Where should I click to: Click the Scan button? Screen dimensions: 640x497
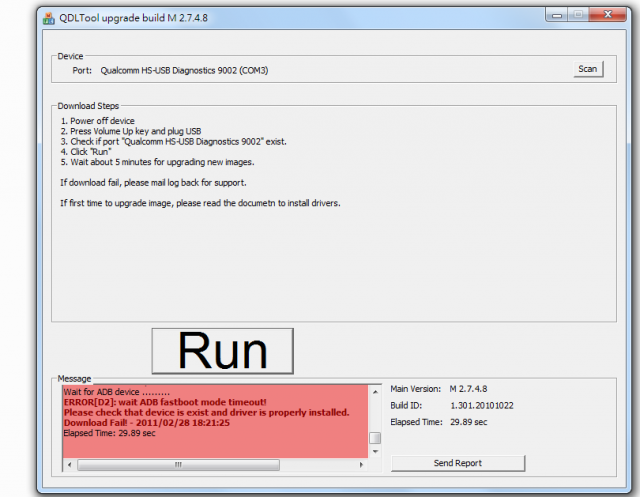pos(588,69)
